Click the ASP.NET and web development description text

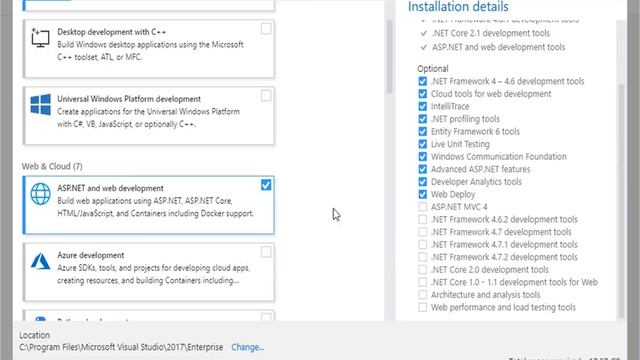(155, 207)
